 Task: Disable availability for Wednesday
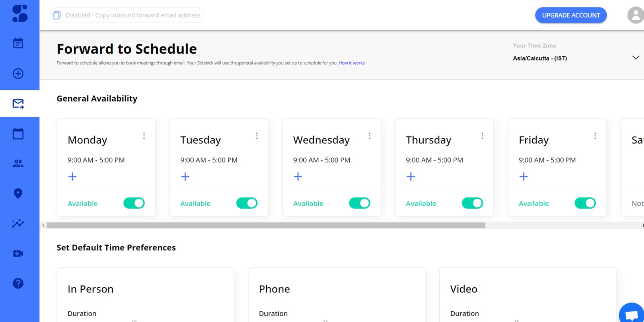coord(359,203)
